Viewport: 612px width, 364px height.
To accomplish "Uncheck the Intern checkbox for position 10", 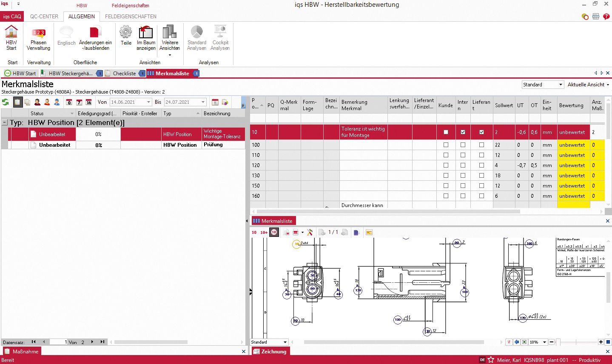I will 463,132.
